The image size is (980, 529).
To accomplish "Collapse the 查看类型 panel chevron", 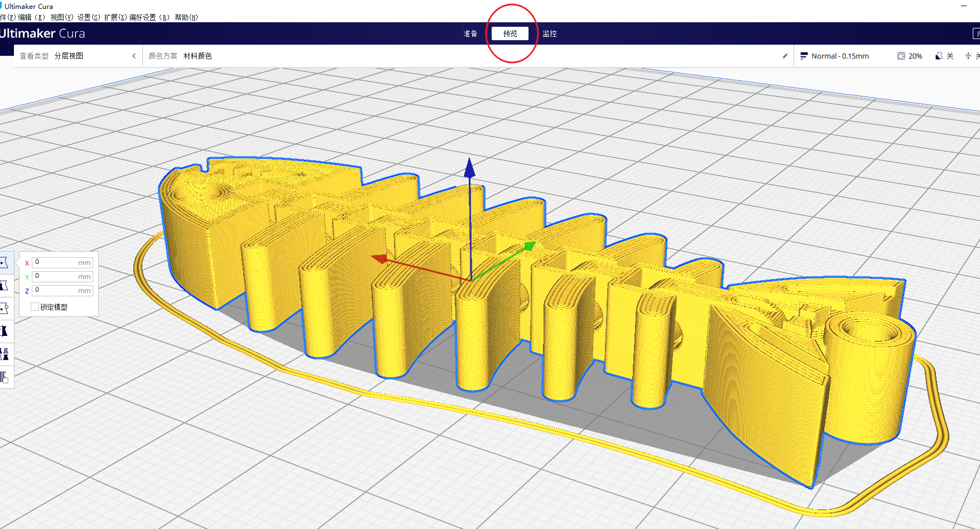I will click(x=134, y=56).
